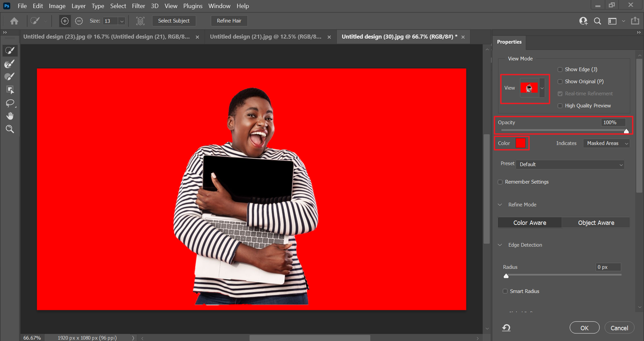Select the Object Selection tool
Image resolution: width=644 pixels, height=341 pixels.
coord(10,90)
